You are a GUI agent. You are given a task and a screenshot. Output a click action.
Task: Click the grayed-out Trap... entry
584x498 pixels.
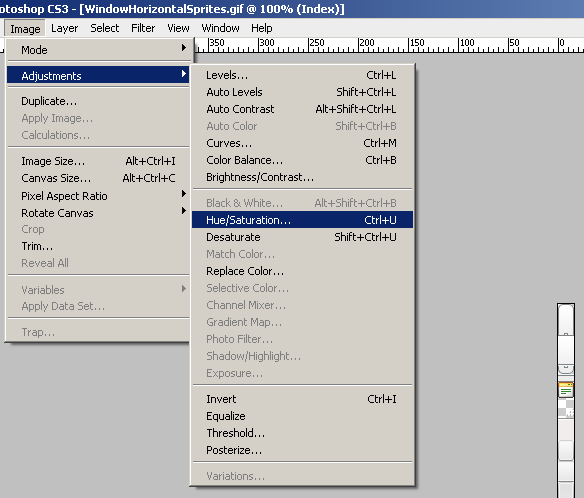point(98,332)
